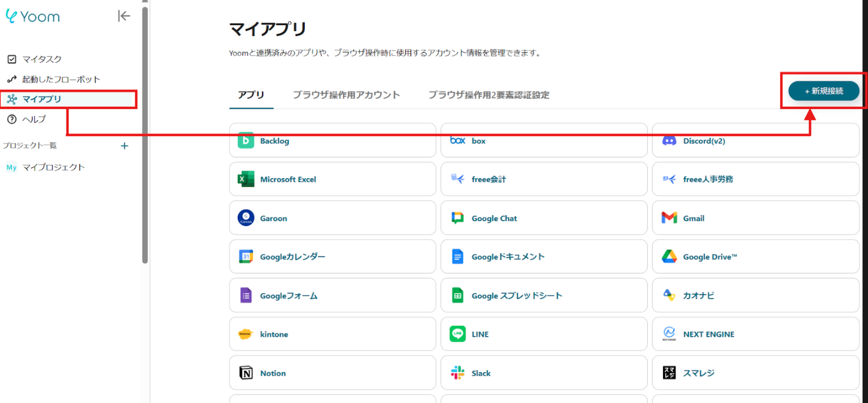Switch to ブラウザ操作用2要素認証設定 tab
This screenshot has width=868, height=403.
[x=489, y=95]
